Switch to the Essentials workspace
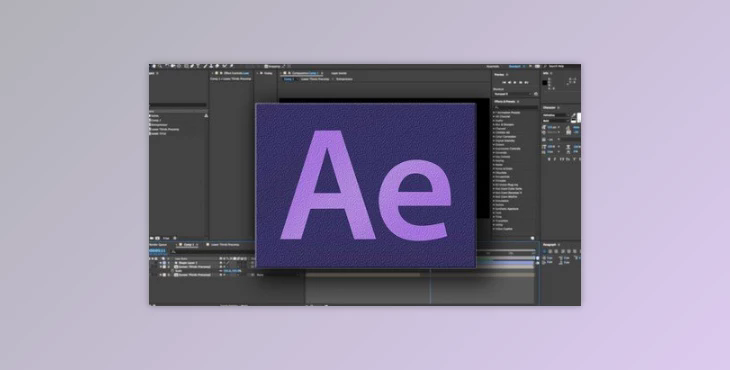The image size is (730, 370). click(x=493, y=67)
